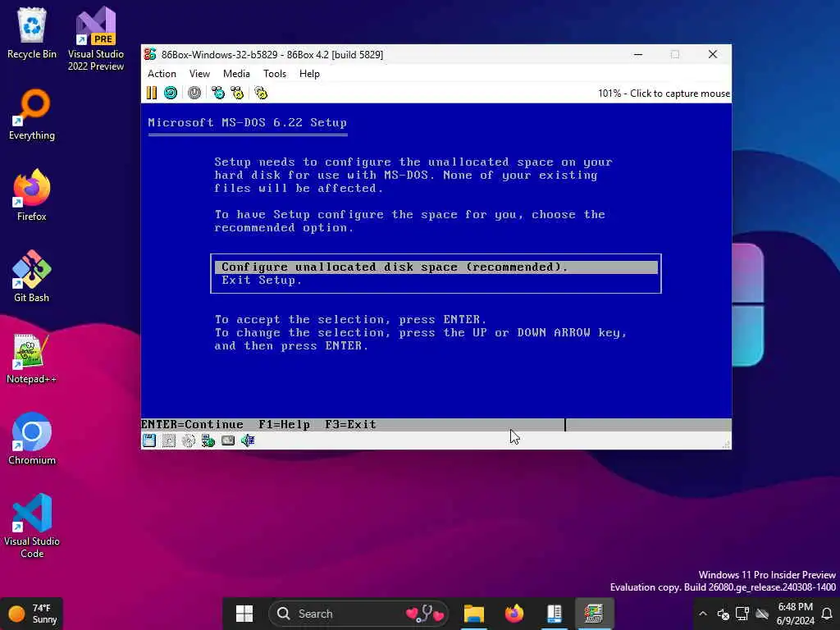Select the Notepad++ desktop shortcut
840x630 pixels.
click(x=32, y=358)
